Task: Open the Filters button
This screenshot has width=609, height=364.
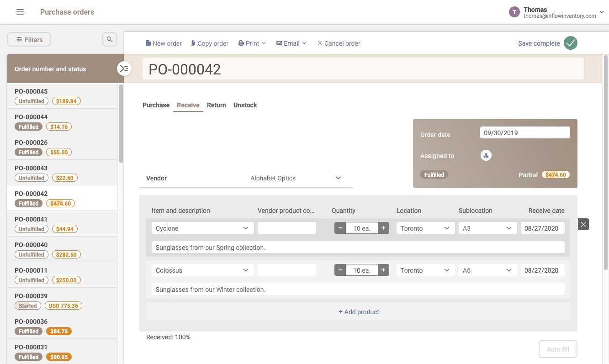Action: [29, 39]
